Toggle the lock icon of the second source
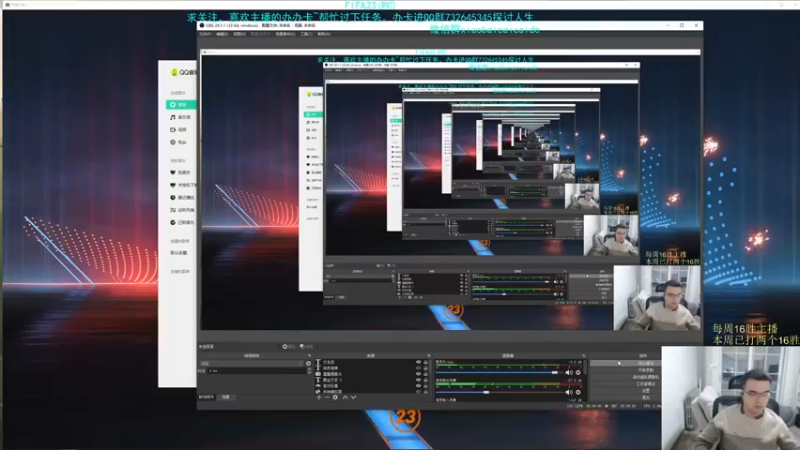This screenshot has width=800, height=450. tap(426, 368)
